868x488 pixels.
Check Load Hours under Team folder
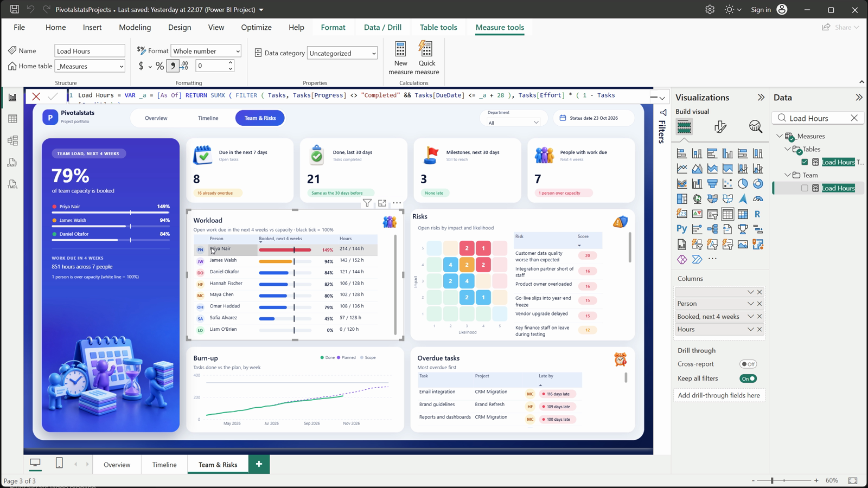[x=805, y=188]
